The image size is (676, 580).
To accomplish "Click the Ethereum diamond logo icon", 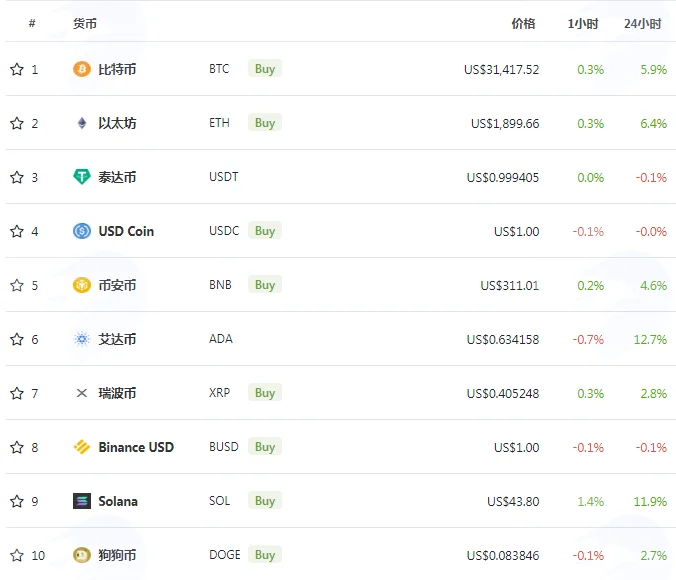I will pyautogui.click(x=81, y=123).
